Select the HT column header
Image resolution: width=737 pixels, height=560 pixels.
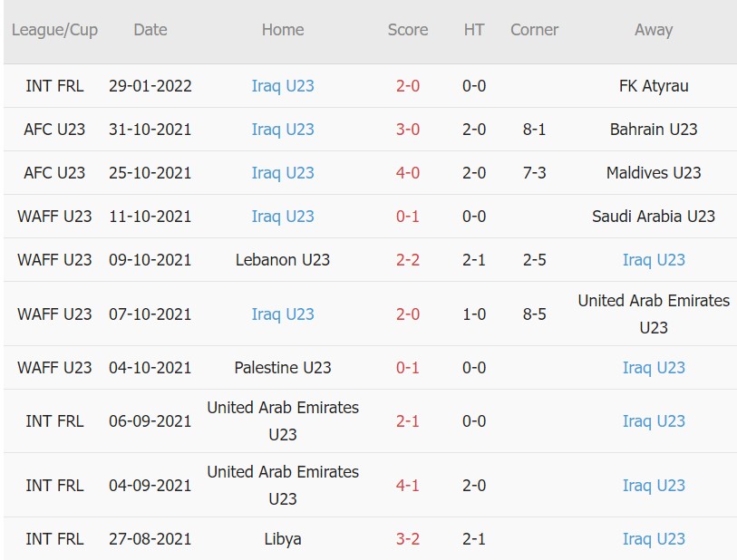click(472, 30)
